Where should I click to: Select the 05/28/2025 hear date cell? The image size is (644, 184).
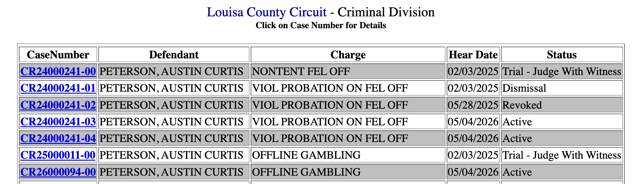pyautogui.click(x=473, y=105)
